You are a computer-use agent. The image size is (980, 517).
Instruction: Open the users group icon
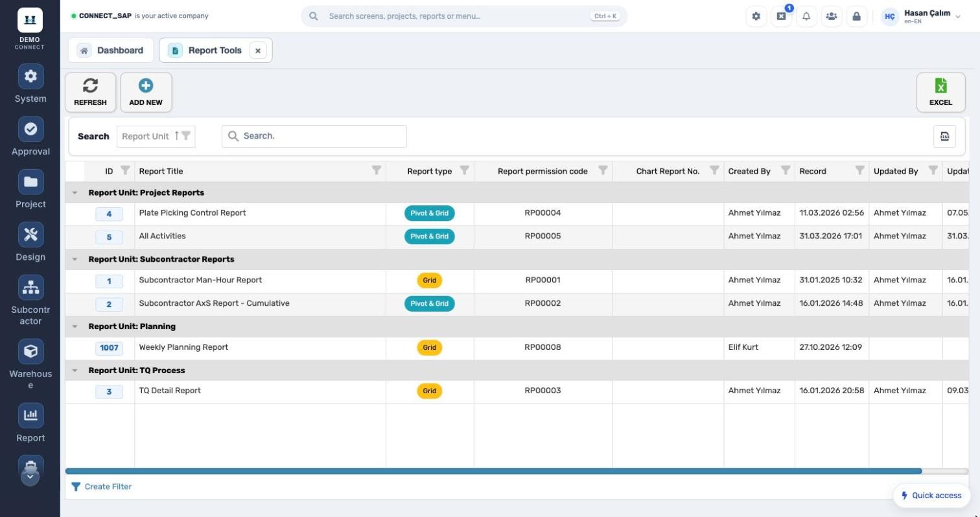pos(831,16)
